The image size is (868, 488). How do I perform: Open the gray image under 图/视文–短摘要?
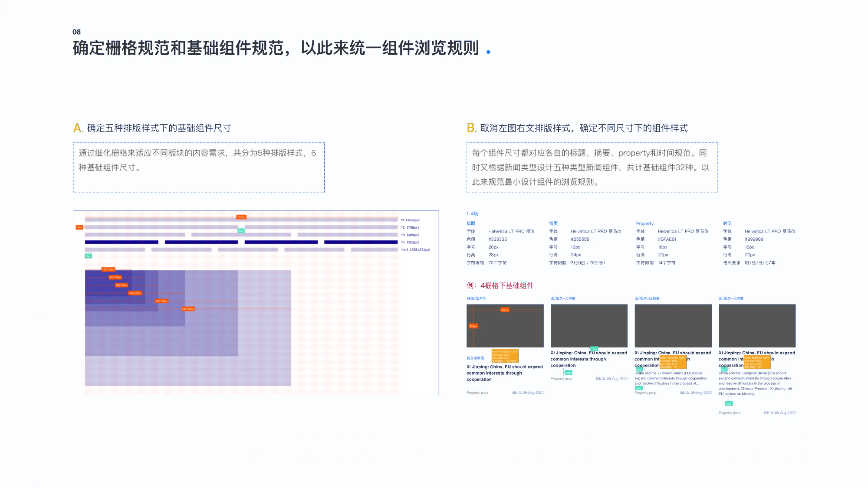coord(673,326)
